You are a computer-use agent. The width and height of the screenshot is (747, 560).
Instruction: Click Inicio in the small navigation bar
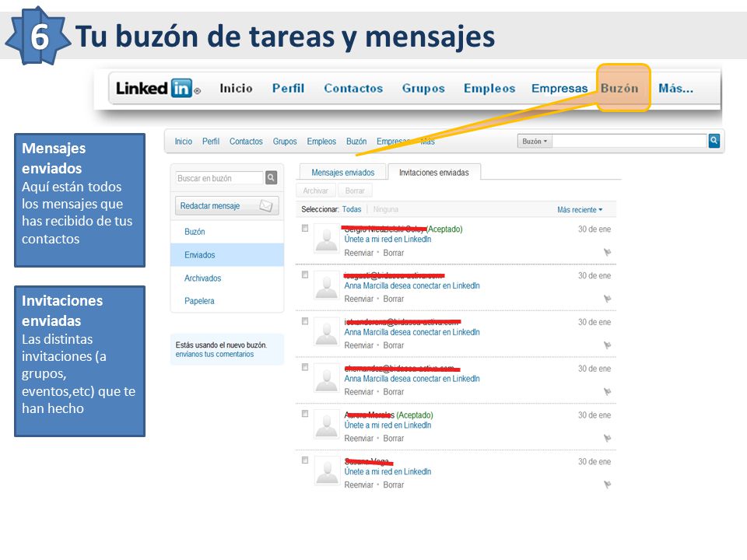pos(184,142)
